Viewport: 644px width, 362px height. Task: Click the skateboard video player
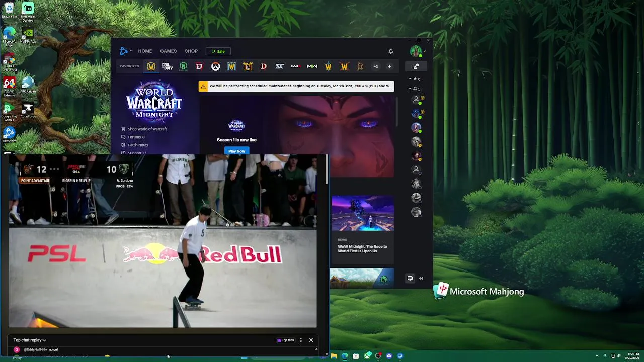pyautogui.click(x=163, y=241)
